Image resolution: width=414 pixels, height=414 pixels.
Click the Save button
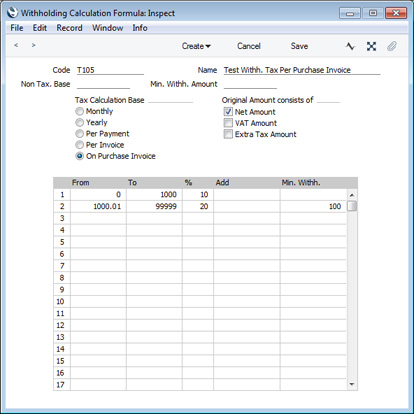point(299,46)
